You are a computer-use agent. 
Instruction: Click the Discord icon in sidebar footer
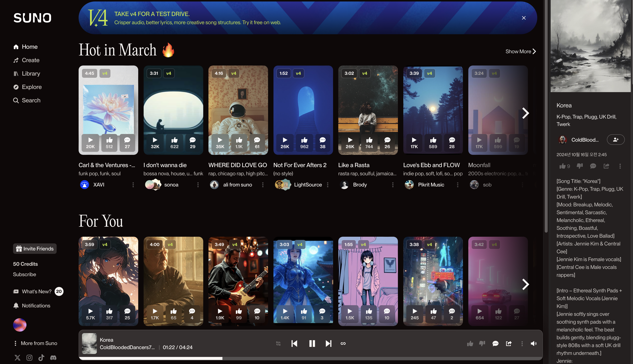[53, 357]
